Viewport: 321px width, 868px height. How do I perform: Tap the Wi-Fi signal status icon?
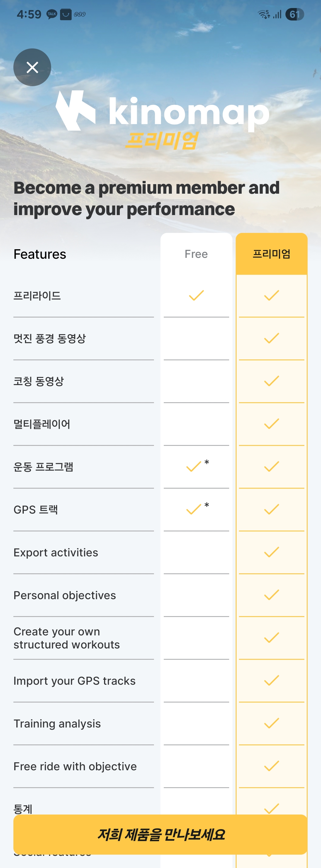point(264,15)
